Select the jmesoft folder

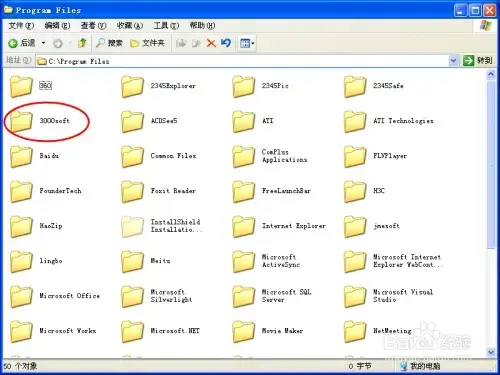point(372,226)
